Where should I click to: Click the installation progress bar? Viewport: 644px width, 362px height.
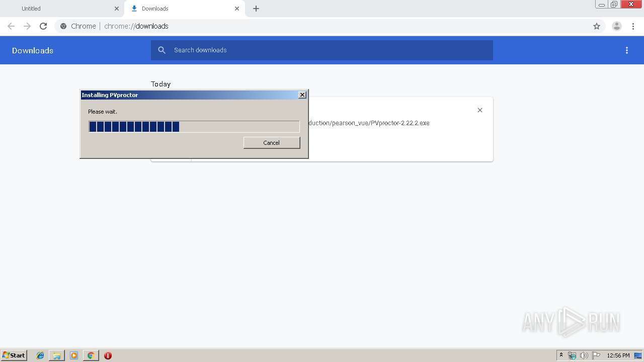click(x=194, y=127)
